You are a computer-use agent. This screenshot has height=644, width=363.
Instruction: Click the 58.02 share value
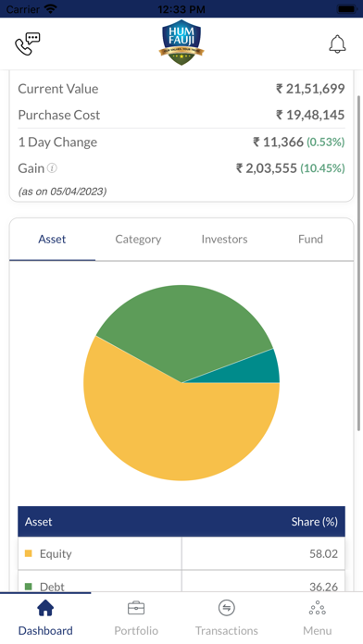click(323, 553)
